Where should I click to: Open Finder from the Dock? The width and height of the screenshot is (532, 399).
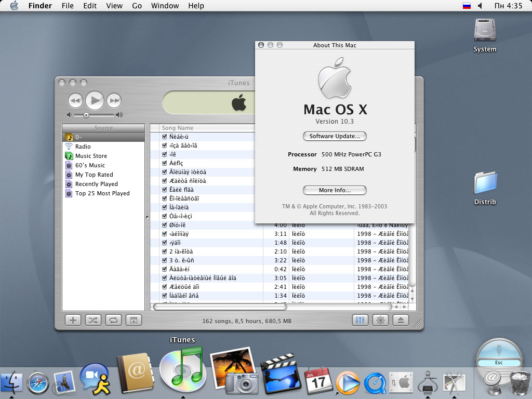12,382
